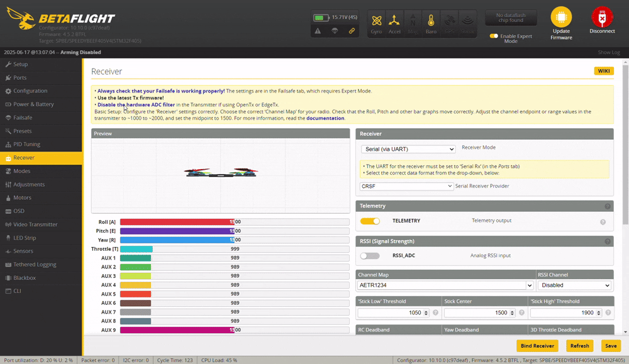
Task: Click the drone model preview
Action: 221,172
